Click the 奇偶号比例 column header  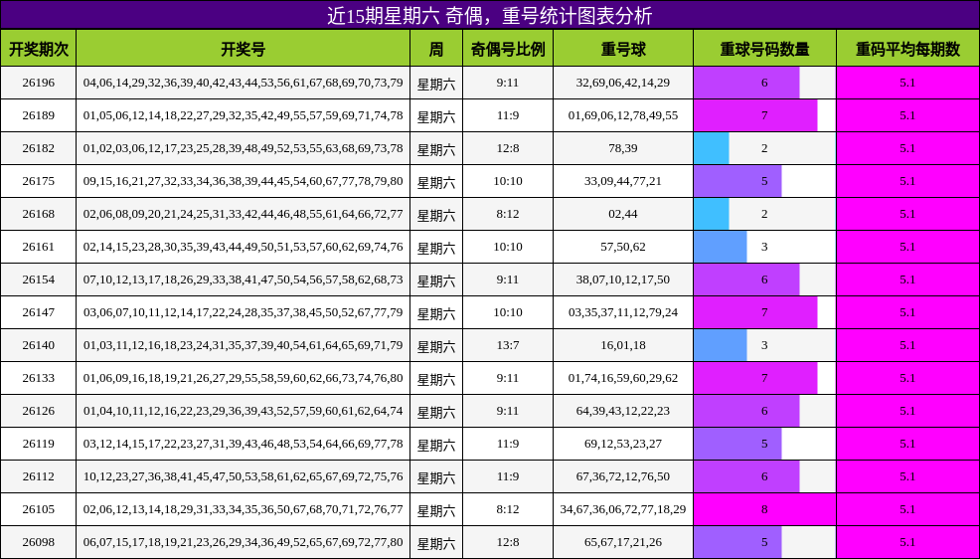tap(508, 48)
